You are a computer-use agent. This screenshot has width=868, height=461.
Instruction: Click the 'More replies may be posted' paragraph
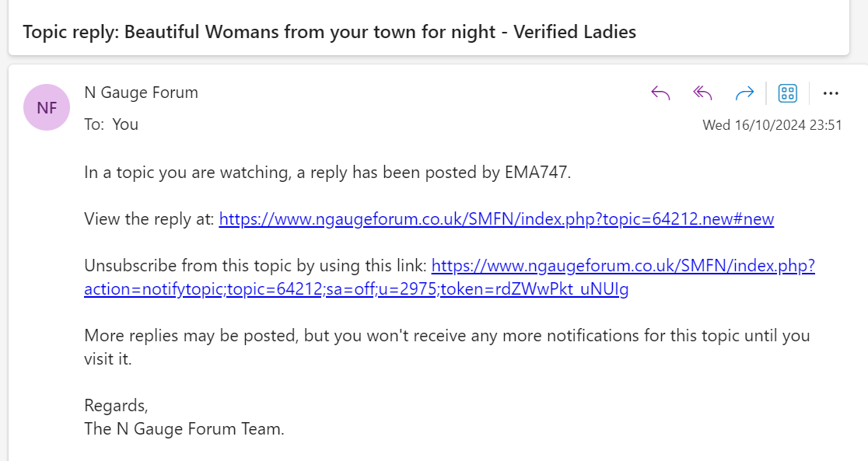447,347
